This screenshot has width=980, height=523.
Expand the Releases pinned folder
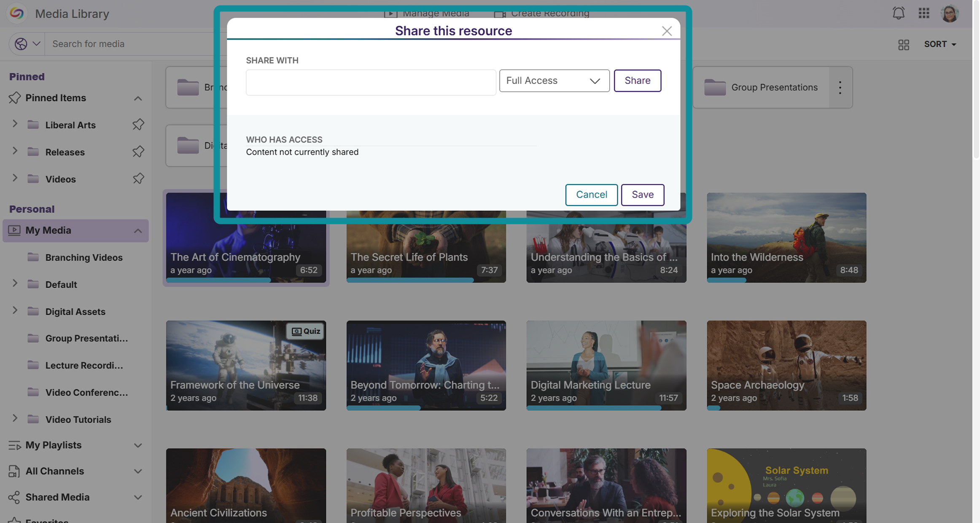[x=15, y=151]
